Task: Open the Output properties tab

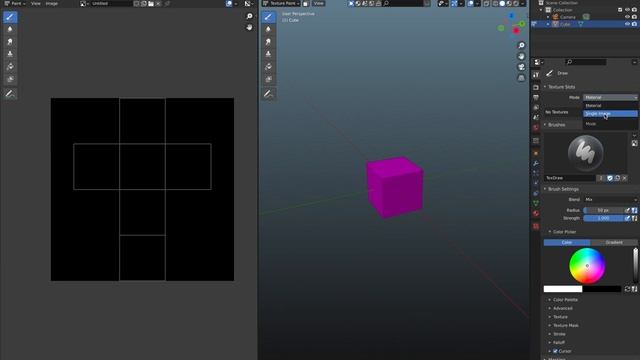Action: tap(536, 98)
